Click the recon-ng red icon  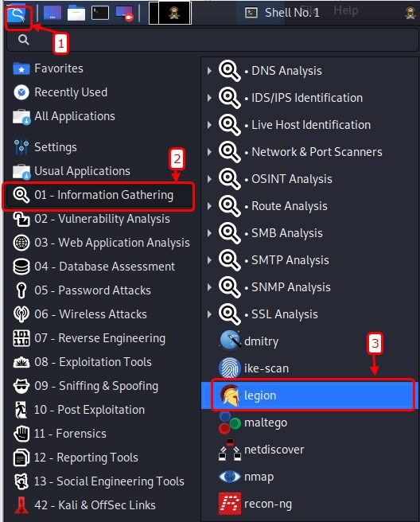230,504
